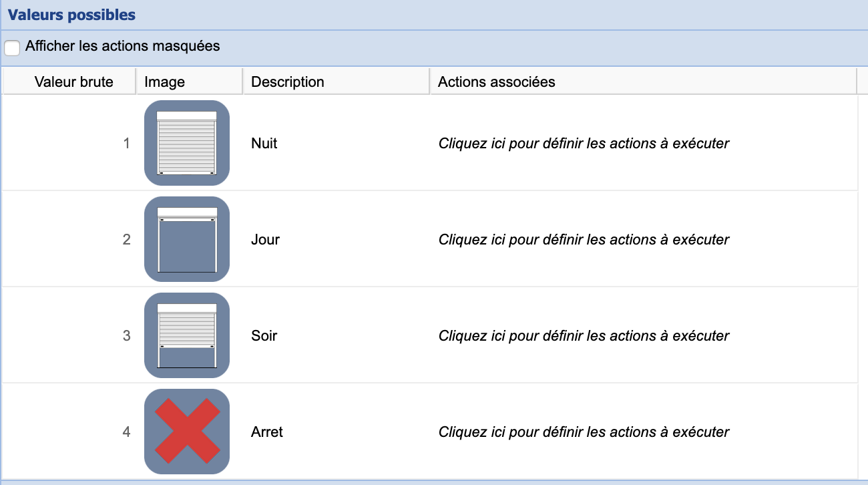868x485 pixels.
Task: Define the actions to run for Arret
Action: (x=584, y=432)
